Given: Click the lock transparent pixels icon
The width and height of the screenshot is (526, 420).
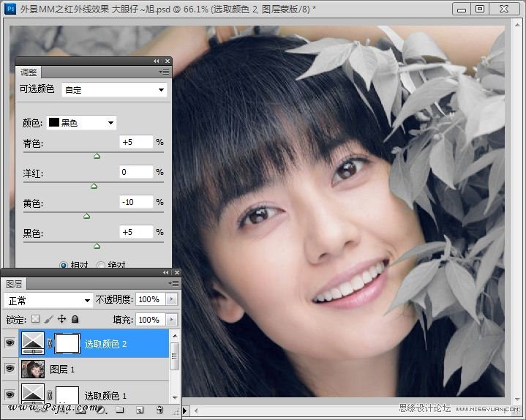Looking at the screenshot, I should point(37,320).
